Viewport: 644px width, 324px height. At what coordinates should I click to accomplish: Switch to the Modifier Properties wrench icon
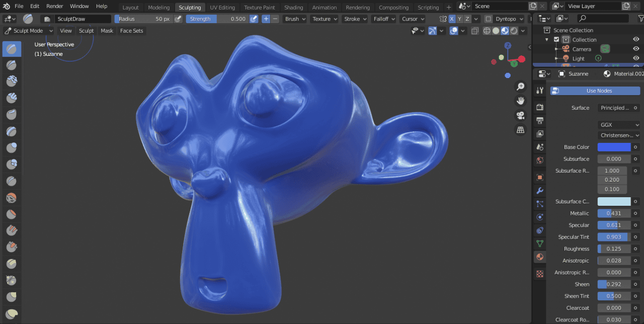(539, 191)
